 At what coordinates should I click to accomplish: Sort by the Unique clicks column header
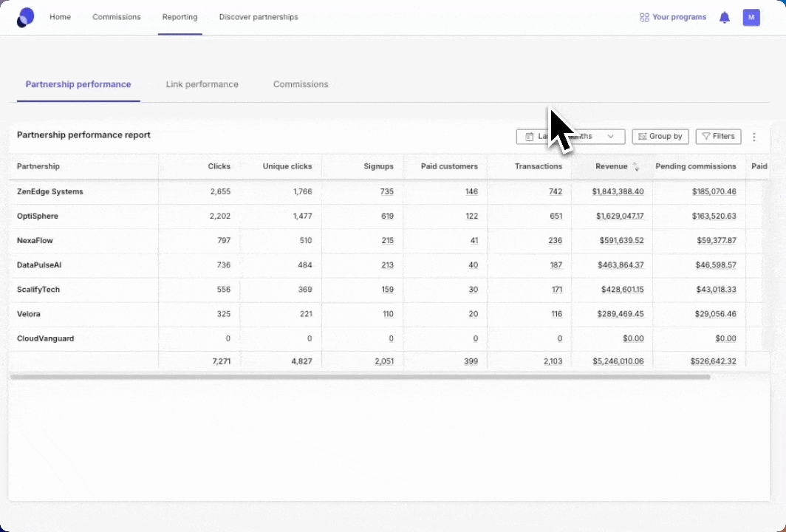coord(287,166)
